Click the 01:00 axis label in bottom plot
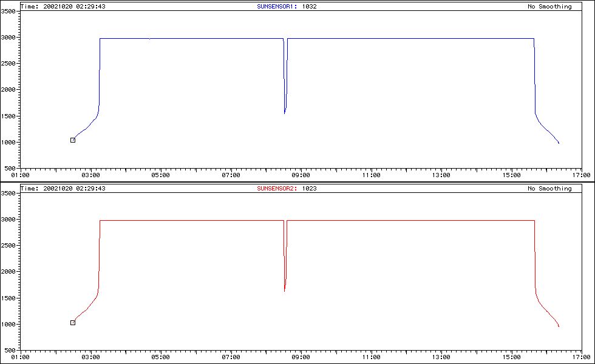 pos(20,357)
